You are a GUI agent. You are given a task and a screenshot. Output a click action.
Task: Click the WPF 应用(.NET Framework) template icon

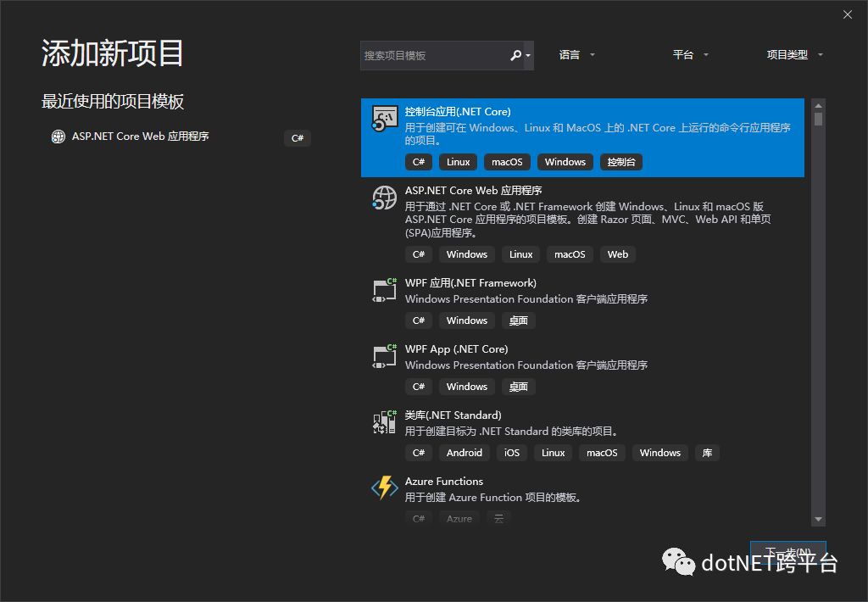click(384, 290)
